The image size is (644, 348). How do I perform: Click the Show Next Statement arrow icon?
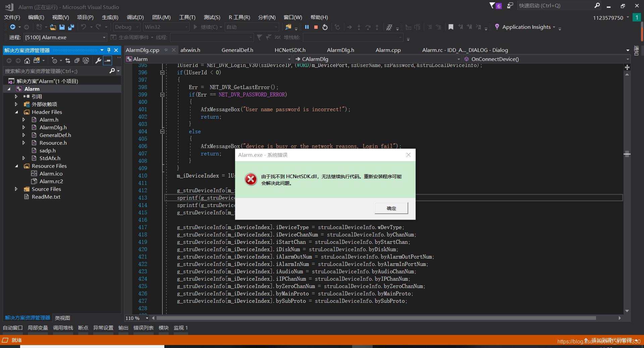[x=350, y=27]
